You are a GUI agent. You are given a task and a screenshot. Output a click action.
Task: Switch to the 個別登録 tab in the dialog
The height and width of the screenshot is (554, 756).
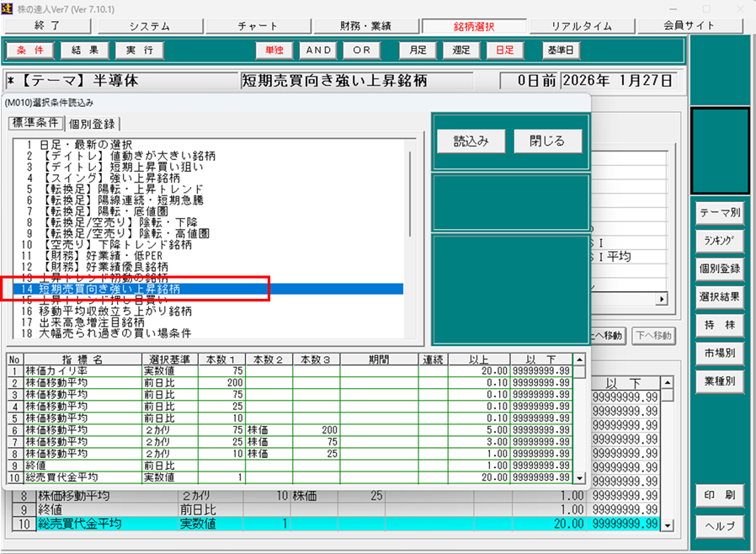[x=93, y=124]
